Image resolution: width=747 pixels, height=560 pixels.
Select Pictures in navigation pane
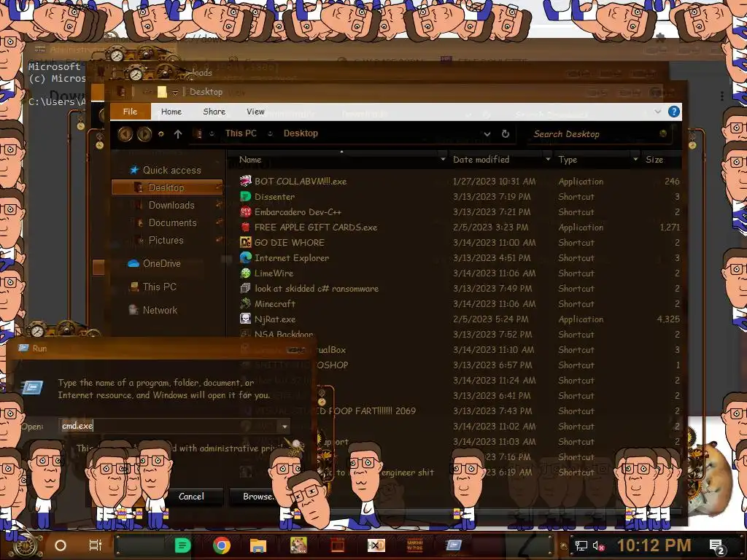(166, 241)
